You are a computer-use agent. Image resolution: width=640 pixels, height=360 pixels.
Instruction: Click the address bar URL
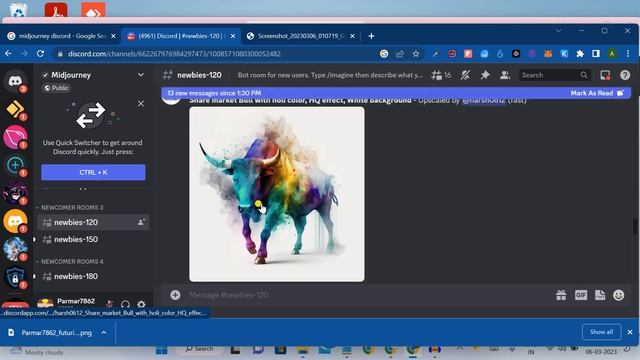point(174,54)
